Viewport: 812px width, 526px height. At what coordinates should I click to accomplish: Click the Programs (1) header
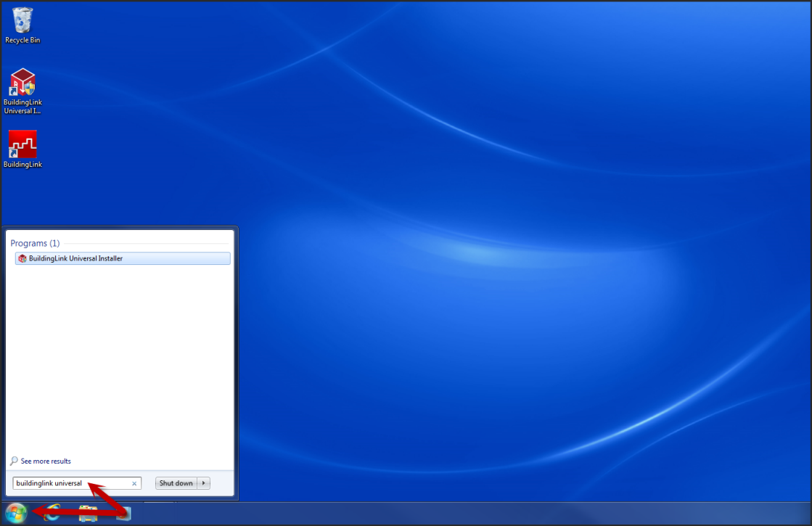pyautogui.click(x=36, y=243)
